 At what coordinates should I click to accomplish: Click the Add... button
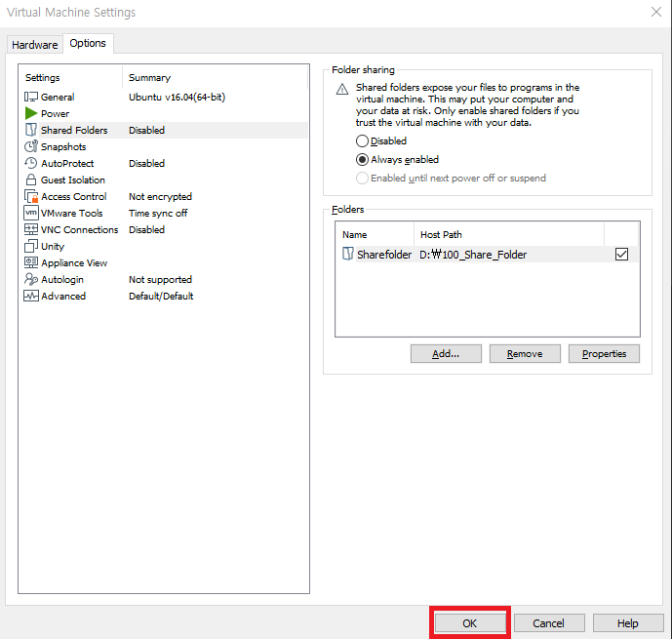[x=446, y=353]
